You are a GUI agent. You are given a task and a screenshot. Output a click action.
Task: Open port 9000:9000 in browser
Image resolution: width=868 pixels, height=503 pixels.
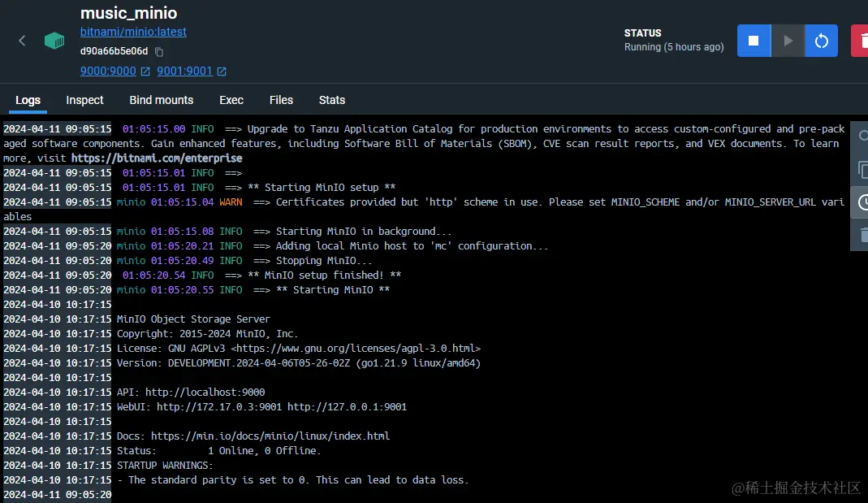108,71
